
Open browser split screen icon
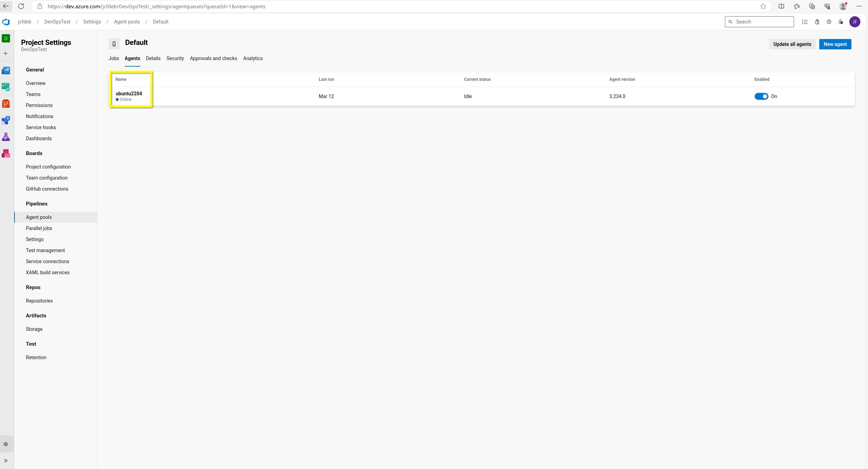781,6
